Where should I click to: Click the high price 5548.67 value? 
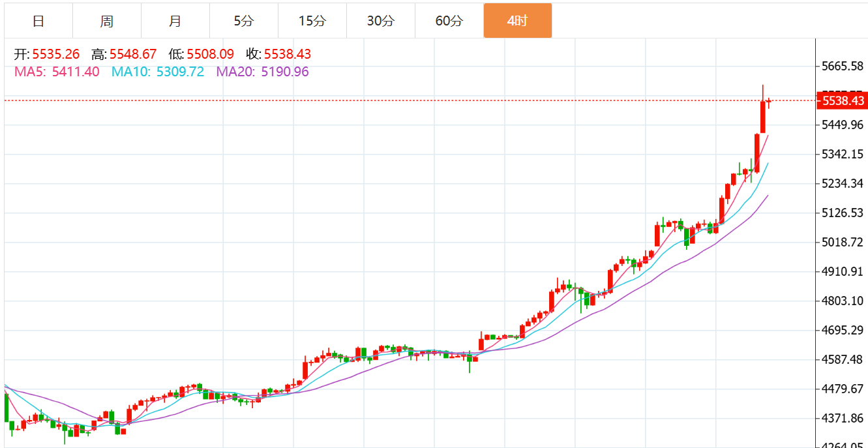click(x=133, y=54)
